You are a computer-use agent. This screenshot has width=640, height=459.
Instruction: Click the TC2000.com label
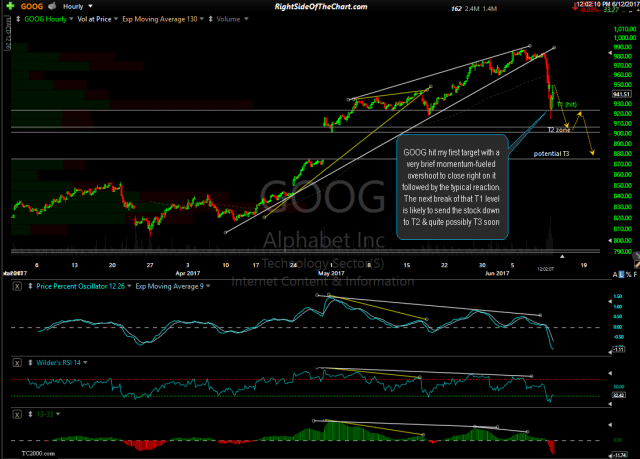(x=38, y=453)
